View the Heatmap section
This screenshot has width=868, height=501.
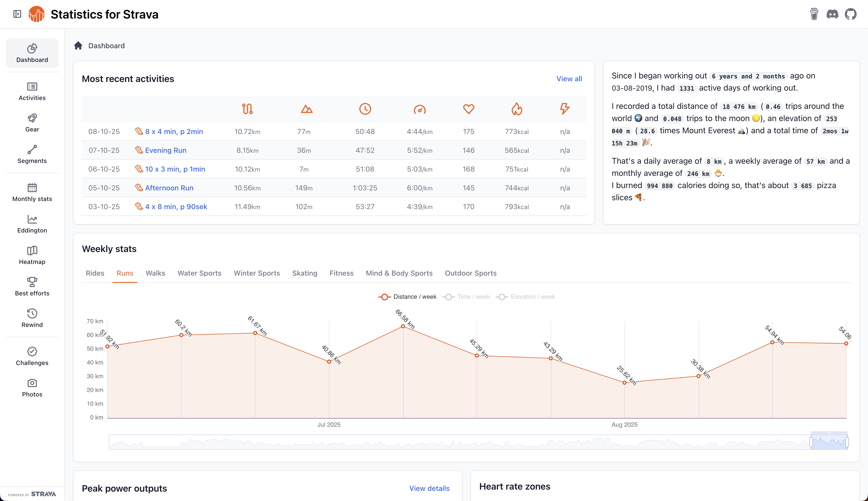[32, 255]
